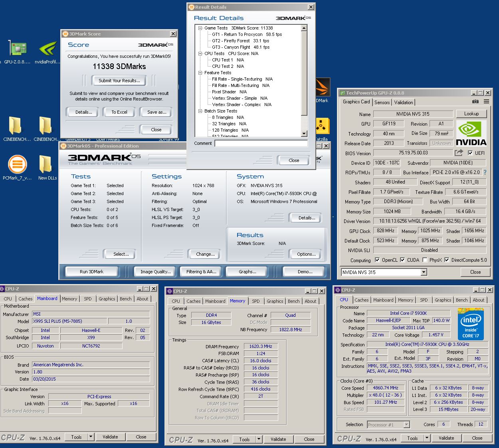499x448 pixels.
Task: Open SPD tab in Memory CPU-Z window
Action: (x=256, y=301)
